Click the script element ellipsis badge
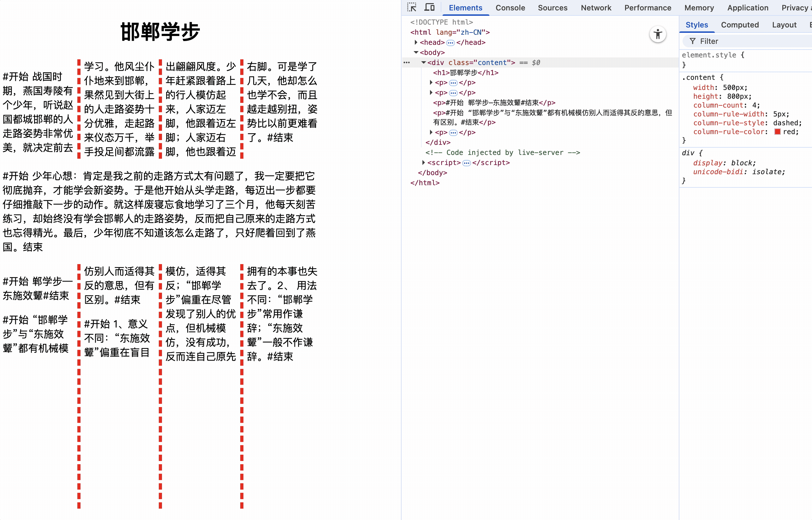The height and width of the screenshot is (520, 812). [x=466, y=163]
